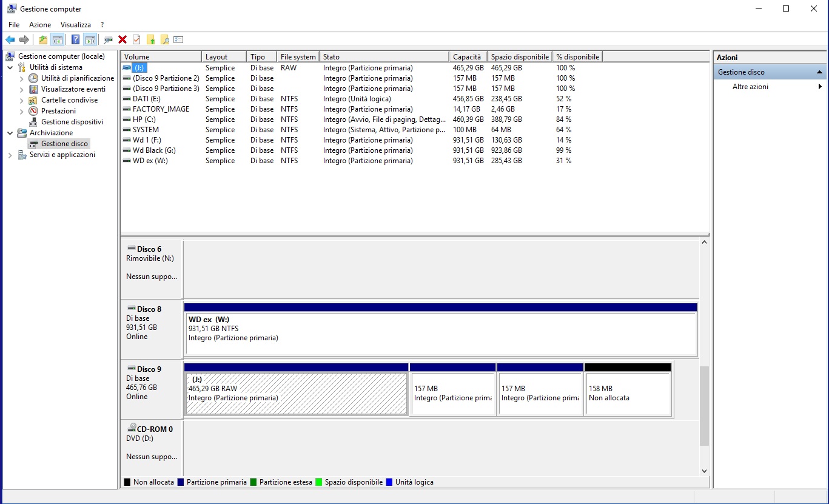Toggle the Action pane show/hide icon

(90, 39)
